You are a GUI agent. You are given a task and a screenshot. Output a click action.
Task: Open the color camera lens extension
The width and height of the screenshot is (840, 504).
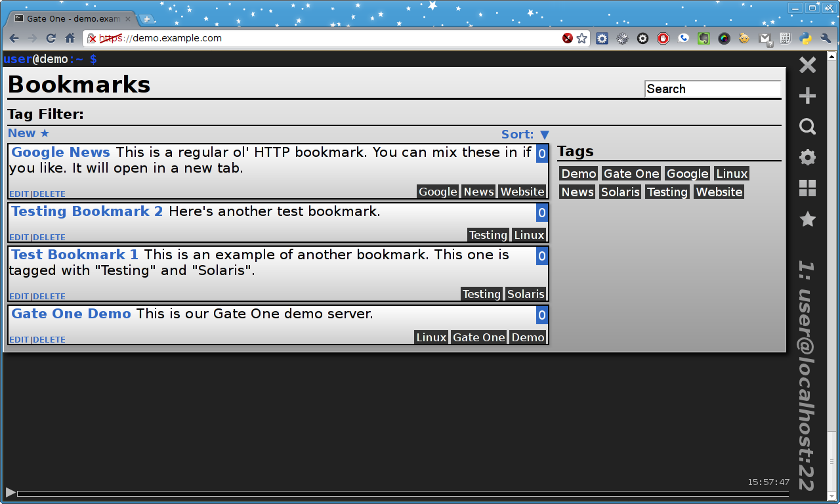pyautogui.click(x=724, y=38)
